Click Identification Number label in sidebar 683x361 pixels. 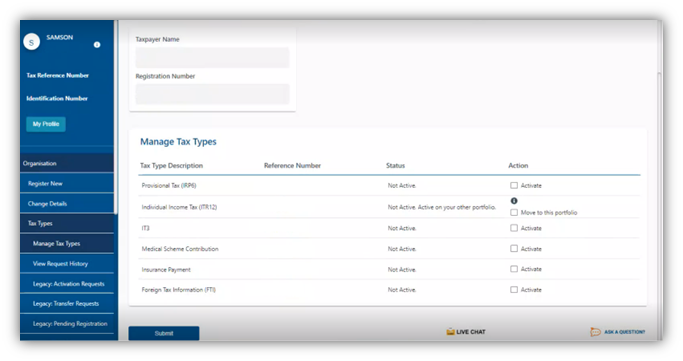click(x=57, y=98)
